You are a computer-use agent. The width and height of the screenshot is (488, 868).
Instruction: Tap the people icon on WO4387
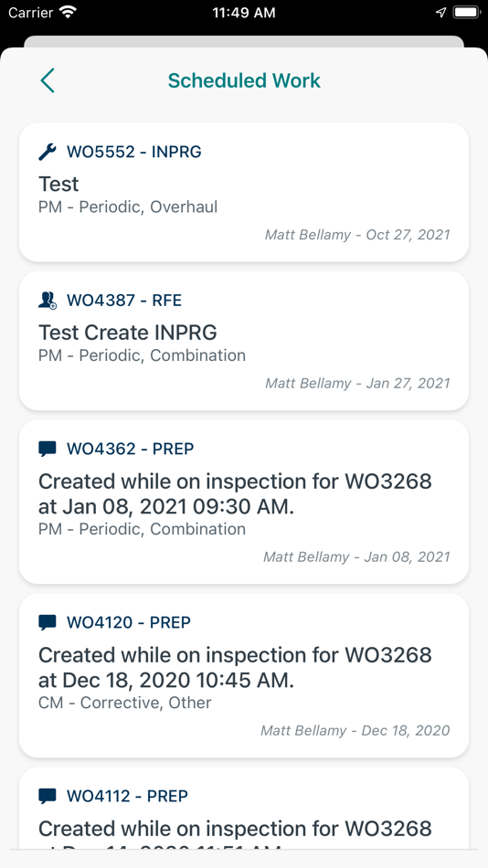click(48, 300)
